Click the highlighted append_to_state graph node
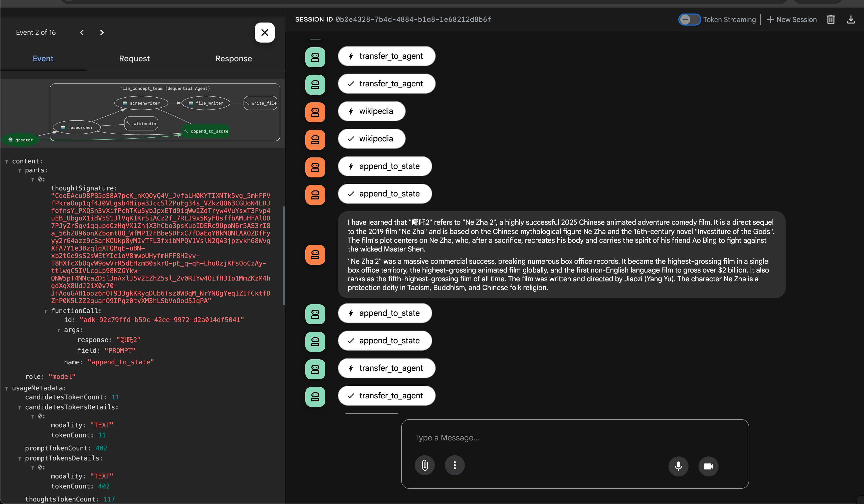 [206, 131]
